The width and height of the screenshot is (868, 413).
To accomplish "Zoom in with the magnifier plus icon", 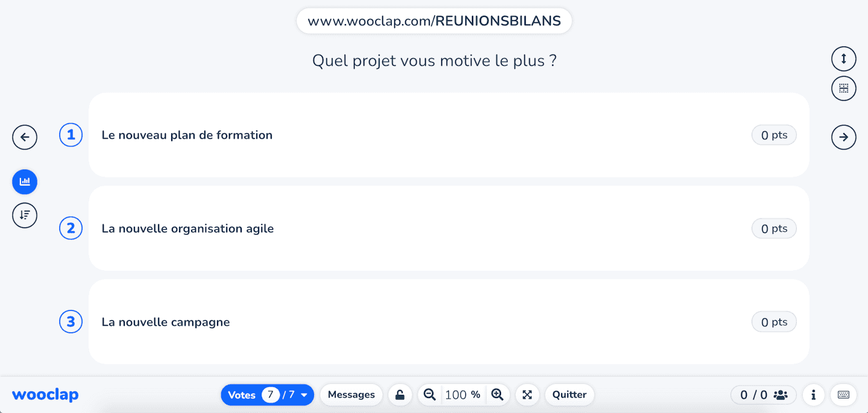I will click(x=497, y=395).
